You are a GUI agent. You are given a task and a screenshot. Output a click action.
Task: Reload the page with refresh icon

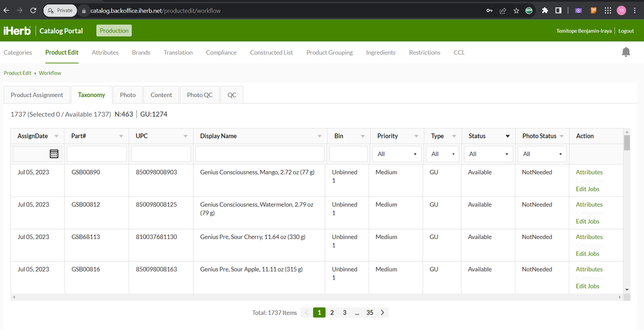coord(33,10)
